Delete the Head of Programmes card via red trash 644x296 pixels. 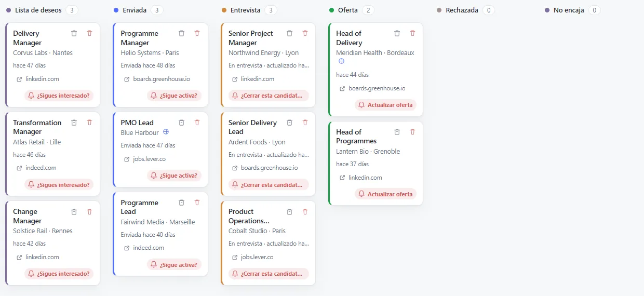click(412, 132)
